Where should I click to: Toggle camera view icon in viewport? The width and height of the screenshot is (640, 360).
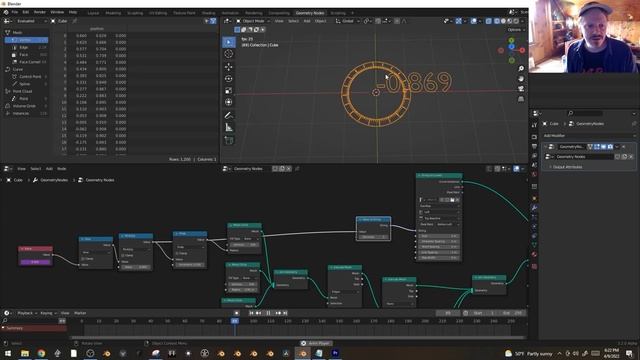coord(521,89)
